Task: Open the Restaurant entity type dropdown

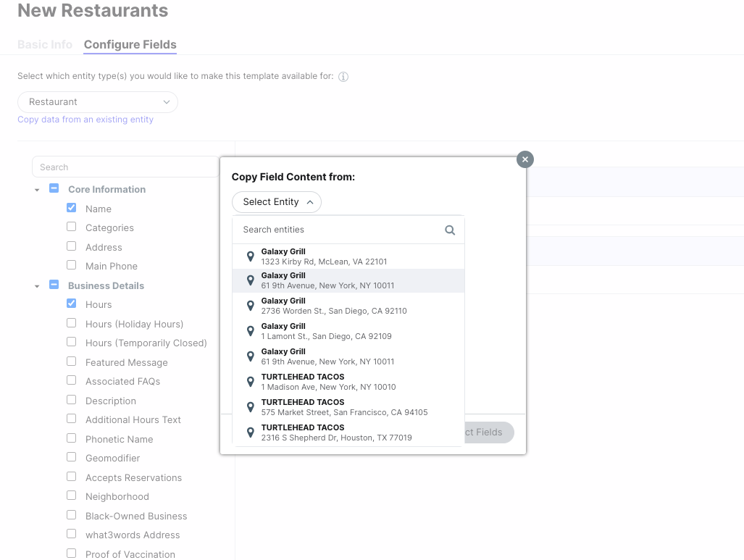Action: 97,102
